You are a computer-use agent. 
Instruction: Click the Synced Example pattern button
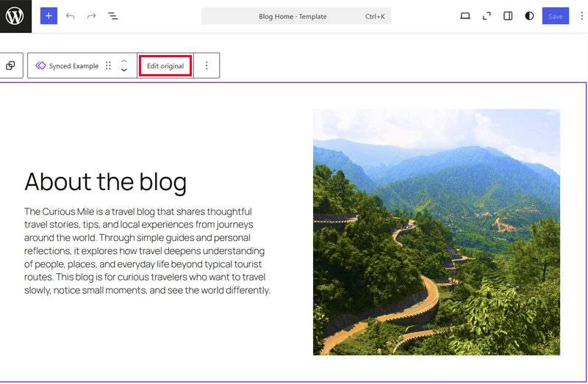pos(67,66)
